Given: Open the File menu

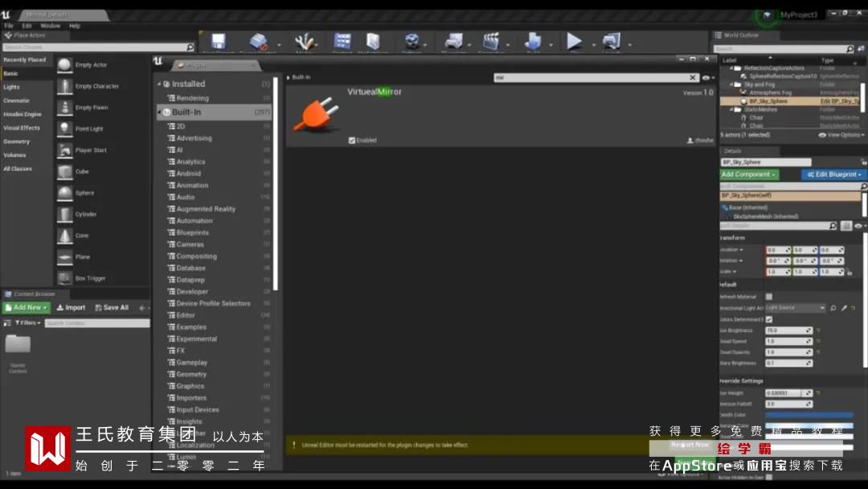Looking at the screenshot, I should 9,26.
